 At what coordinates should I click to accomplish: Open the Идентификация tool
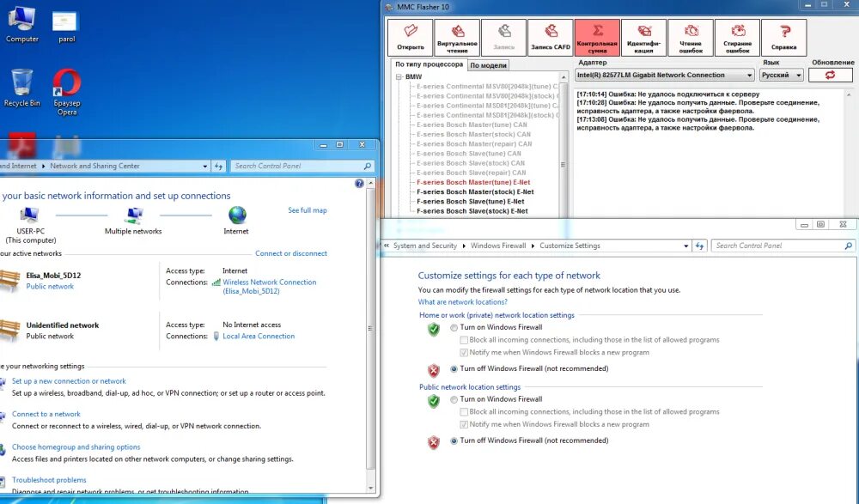643,38
